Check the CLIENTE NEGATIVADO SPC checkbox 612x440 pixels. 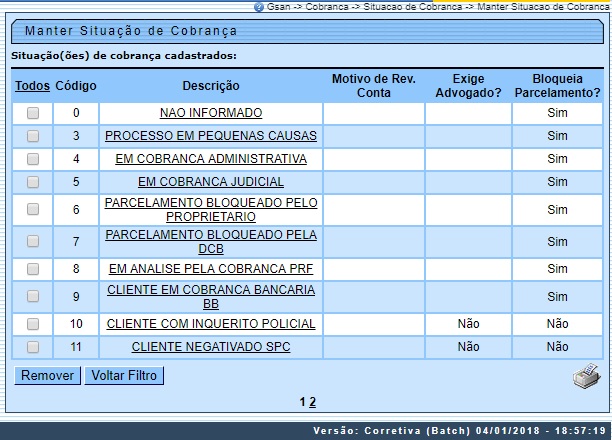pyautogui.click(x=33, y=347)
